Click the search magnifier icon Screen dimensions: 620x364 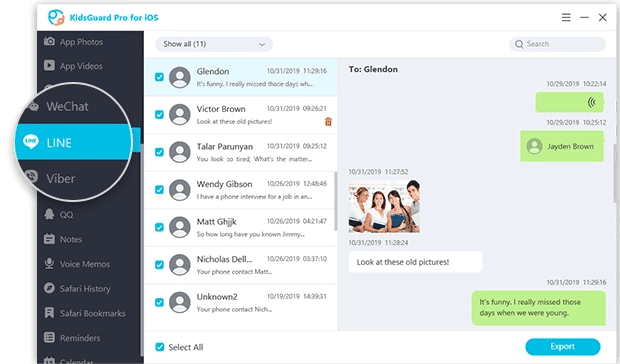pyautogui.click(x=519, y=44)
